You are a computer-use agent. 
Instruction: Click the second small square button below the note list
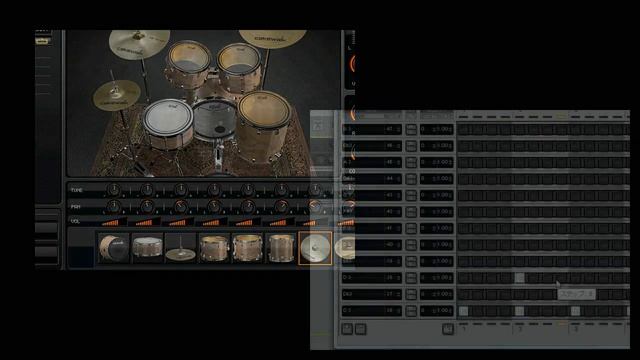(360, 329)
